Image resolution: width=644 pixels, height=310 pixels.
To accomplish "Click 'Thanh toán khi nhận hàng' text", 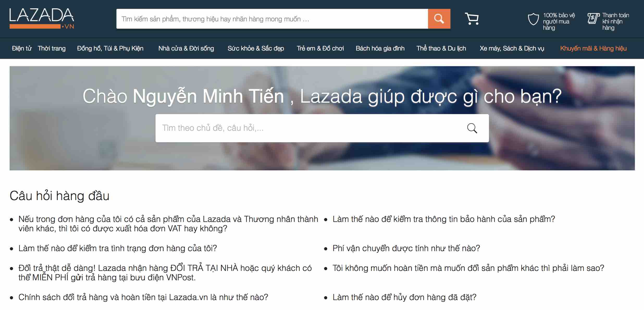I will click(x=616, y=21).
